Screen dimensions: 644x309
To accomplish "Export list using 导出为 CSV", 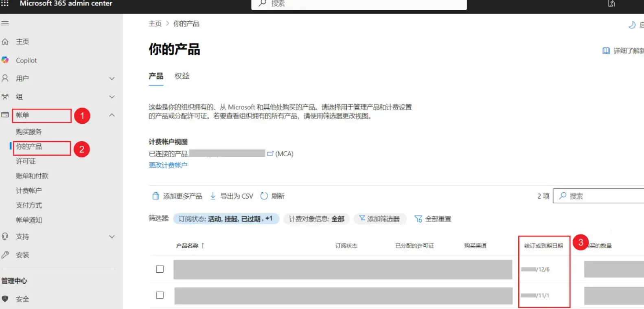I will tap(231, 196).
